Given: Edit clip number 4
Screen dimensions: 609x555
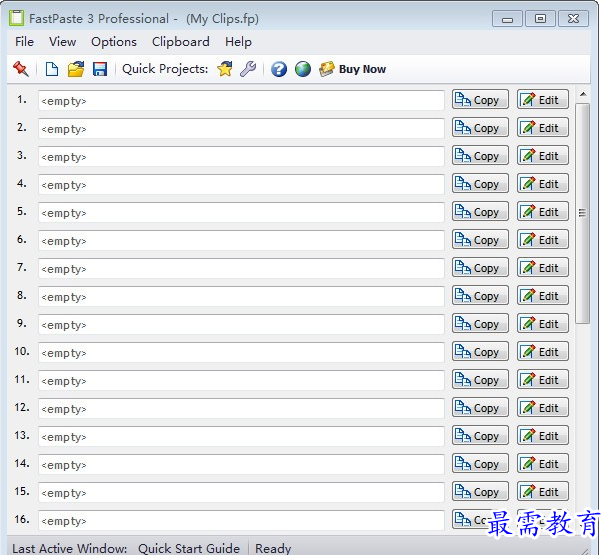Looking at the screenshot, I should 543,183.
